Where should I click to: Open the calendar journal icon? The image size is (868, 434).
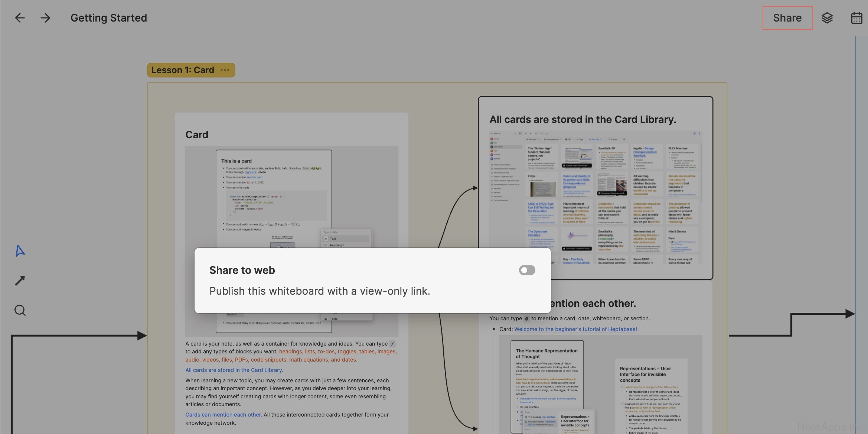(856, 18)
